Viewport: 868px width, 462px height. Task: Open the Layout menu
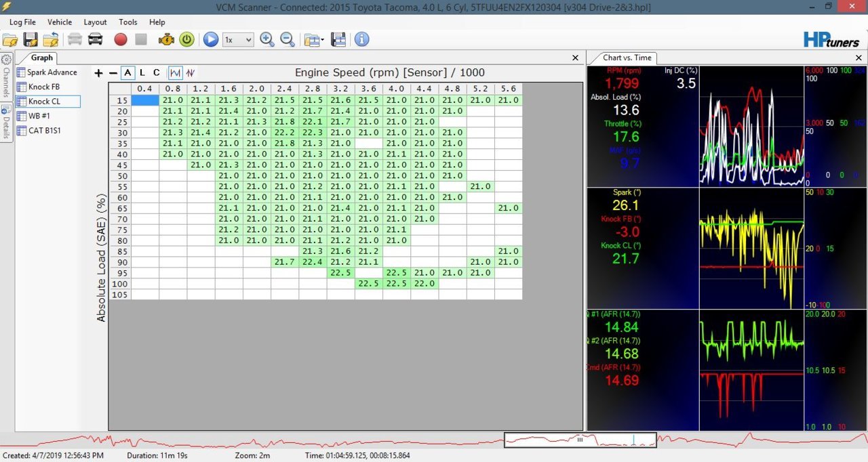pyautogui.click(x=95, y=22)
